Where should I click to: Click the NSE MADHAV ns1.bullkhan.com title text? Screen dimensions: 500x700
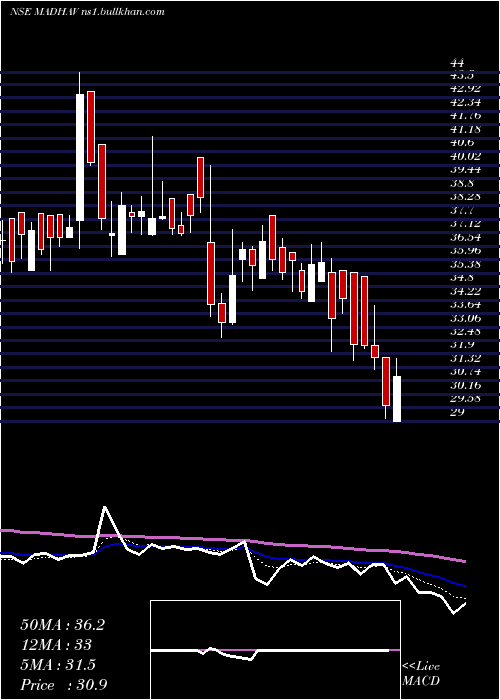(87, 12)
